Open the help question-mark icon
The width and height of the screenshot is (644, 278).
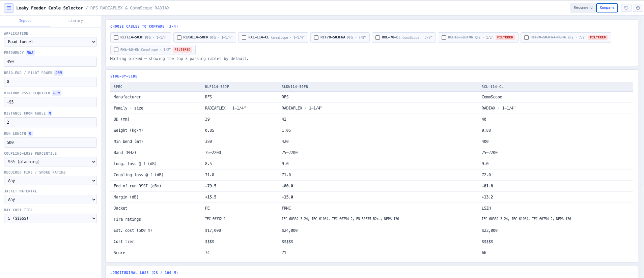(x=638, y=8)
